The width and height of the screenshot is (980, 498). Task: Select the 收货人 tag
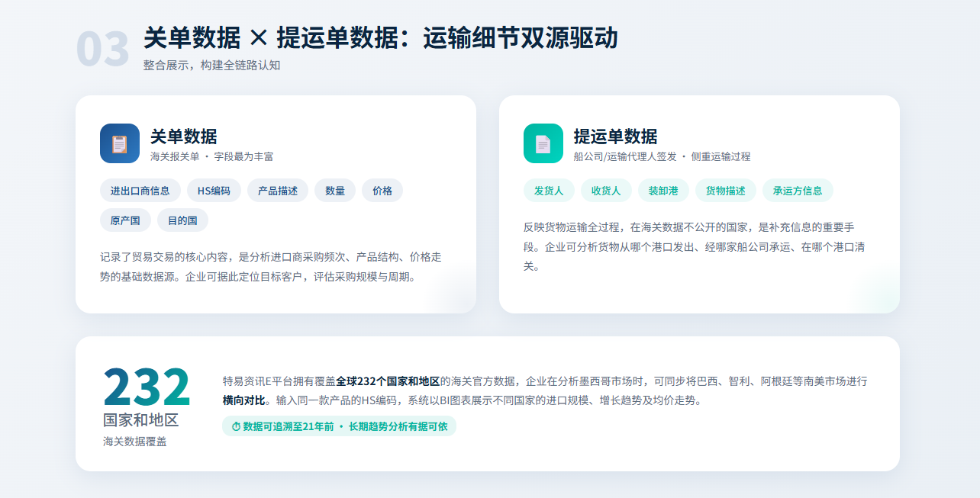pos(606,191)
